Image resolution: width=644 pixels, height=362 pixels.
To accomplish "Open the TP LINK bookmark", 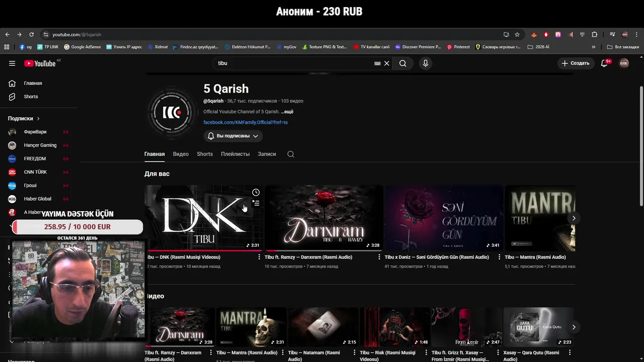I will tap(48, 47).
